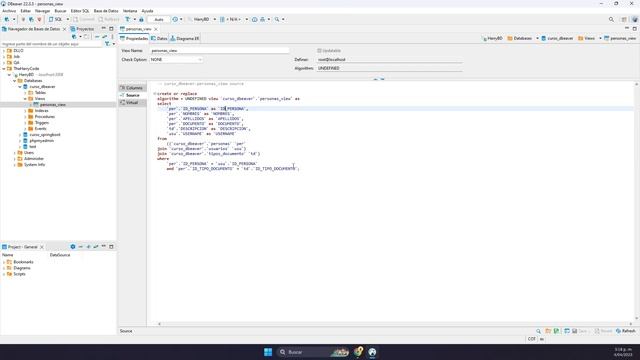Expand the DLLO folder in navigator
Screen dimensions: 640x360
4,51
